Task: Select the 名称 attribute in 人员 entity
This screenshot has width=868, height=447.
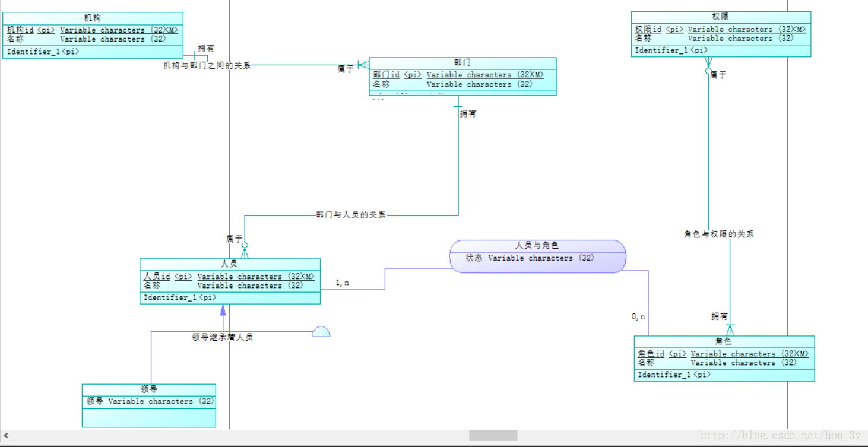Action: [223, 286]
